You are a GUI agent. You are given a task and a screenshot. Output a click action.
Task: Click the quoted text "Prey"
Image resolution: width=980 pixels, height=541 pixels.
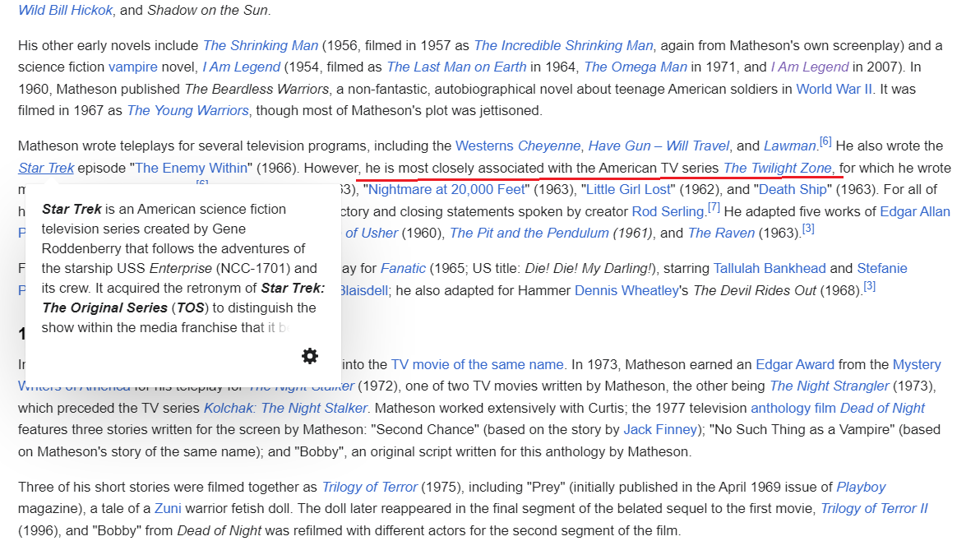(546, 488)
